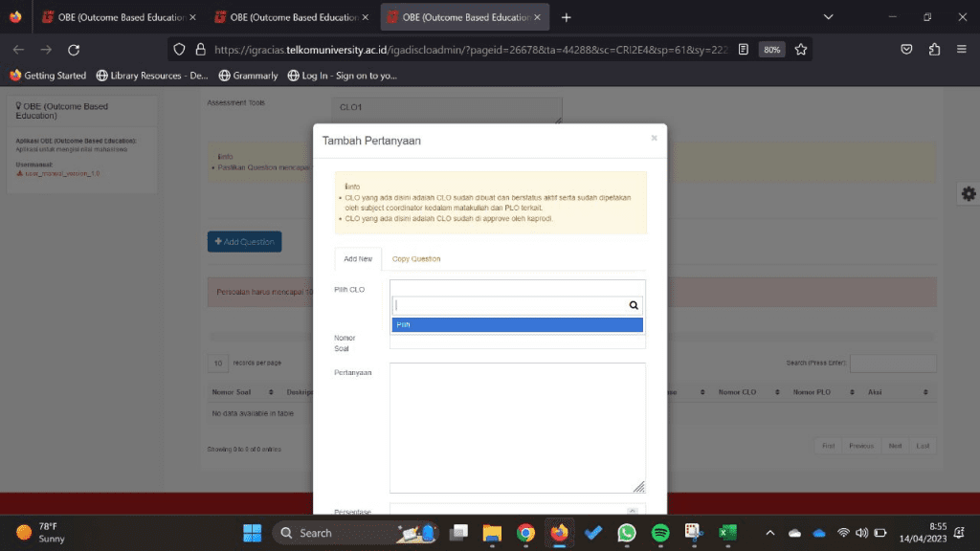The height and width of the screenshot is (551, 980).
Task: Open a new browser tab
Action: pyautogui.click(x=567, y=17)
